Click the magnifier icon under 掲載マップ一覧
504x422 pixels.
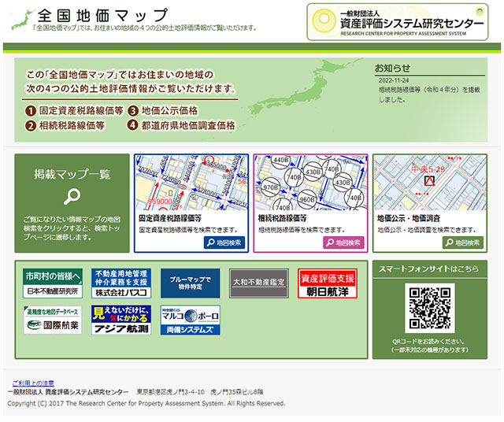tap(72, 196)
